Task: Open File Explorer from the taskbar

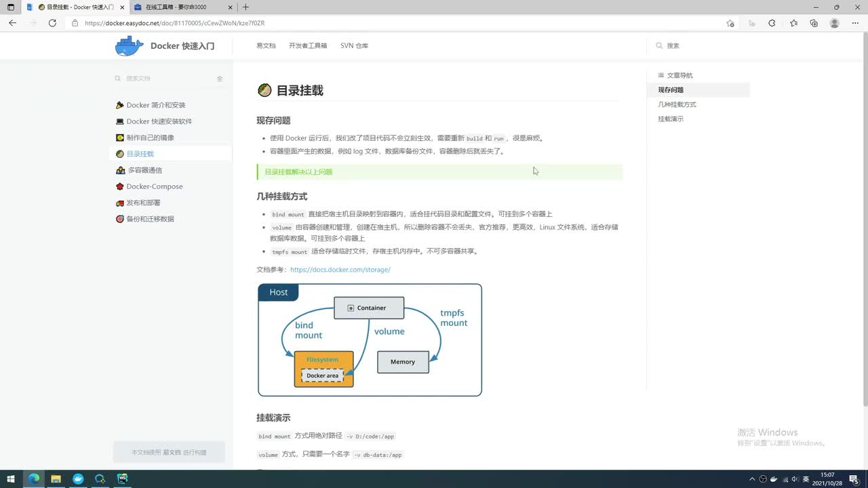Action: pos(56,479)
